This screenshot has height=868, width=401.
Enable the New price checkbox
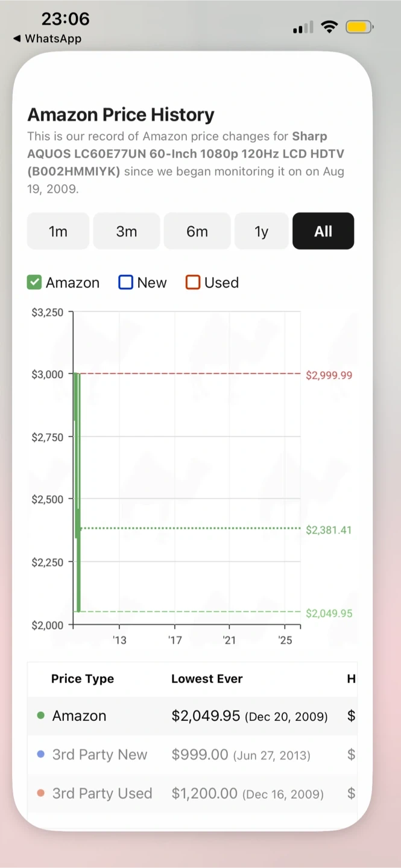(125, 282)
